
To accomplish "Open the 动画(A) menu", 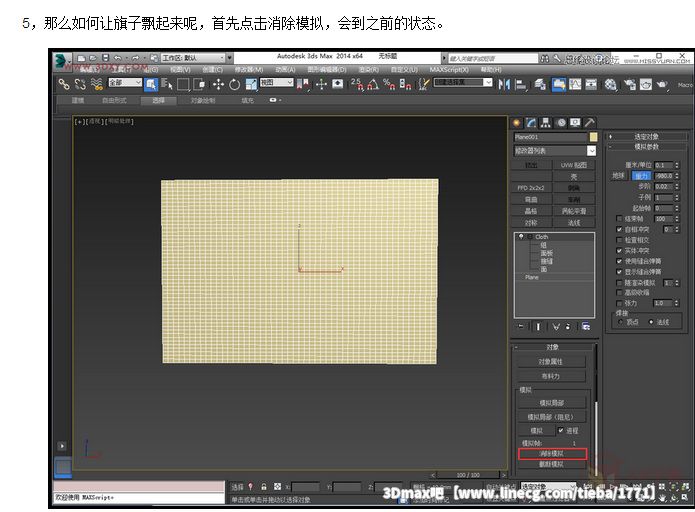I will [x=285, y=70].
